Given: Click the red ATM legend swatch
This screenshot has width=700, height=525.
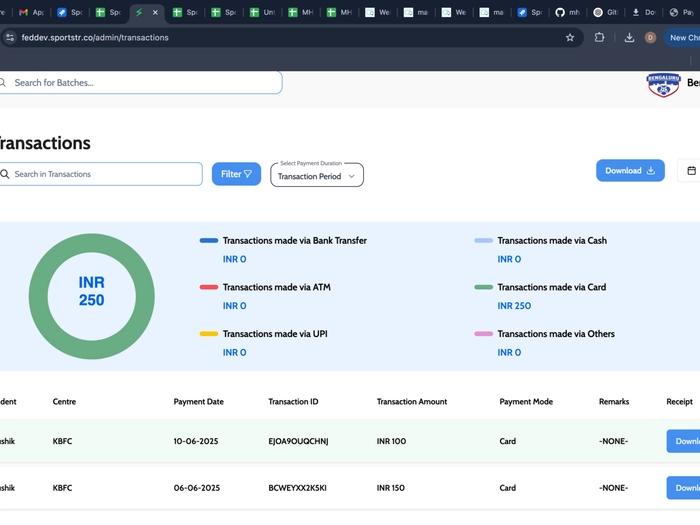Looking at the screenshot, I should [208, 287].
